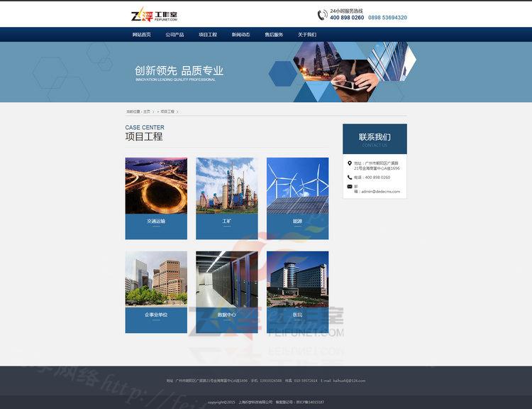Click the 医院 category label
532x409 pixels.
point(297,315)
